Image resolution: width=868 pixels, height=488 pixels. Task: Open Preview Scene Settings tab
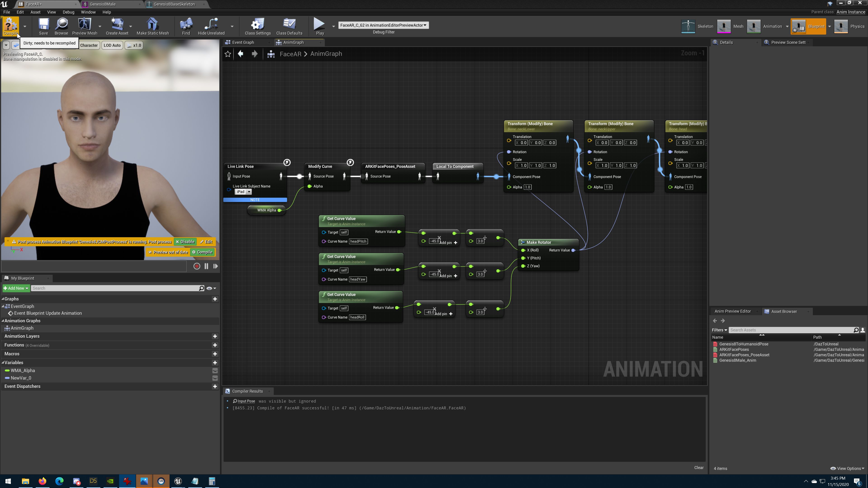click(x=788, y=42)
